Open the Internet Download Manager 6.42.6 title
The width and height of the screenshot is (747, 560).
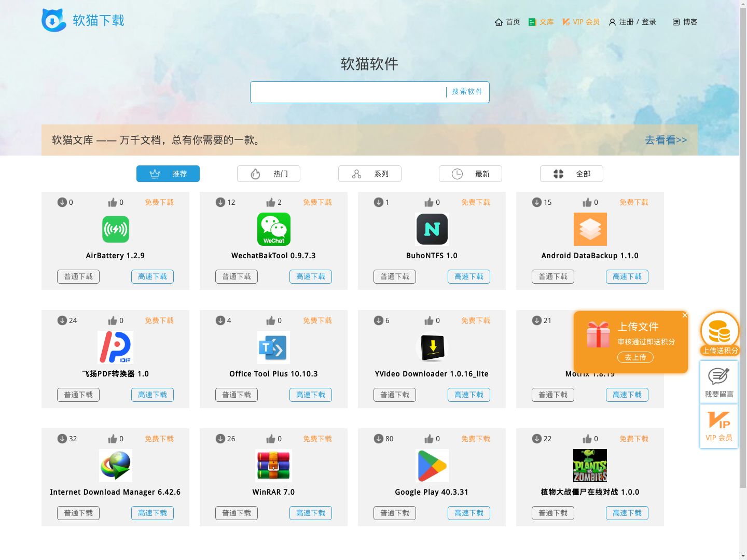tap(116, 492)
